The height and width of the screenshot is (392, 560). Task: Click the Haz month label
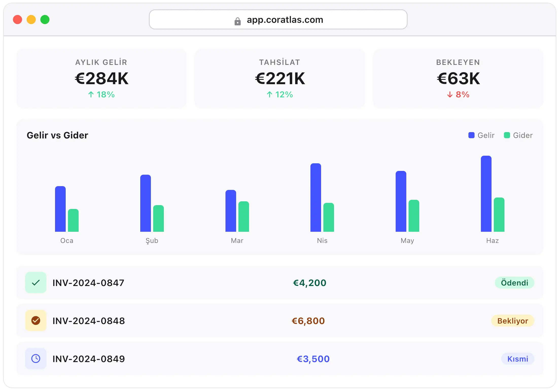(493, 240)
